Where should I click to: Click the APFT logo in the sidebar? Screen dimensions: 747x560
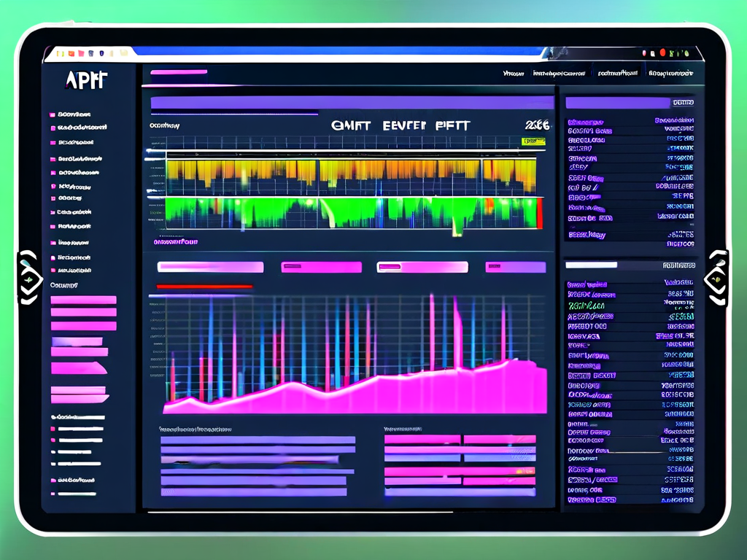point(86,81)
